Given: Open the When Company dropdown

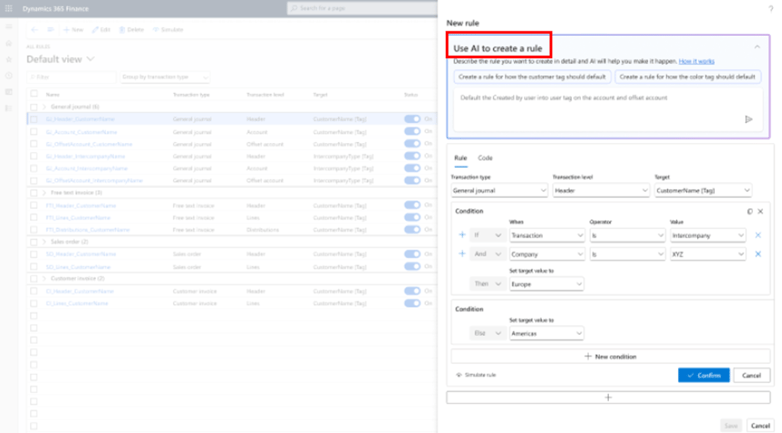Looking at the screenshot, I should pyautogui.click(x=547, y=254).
